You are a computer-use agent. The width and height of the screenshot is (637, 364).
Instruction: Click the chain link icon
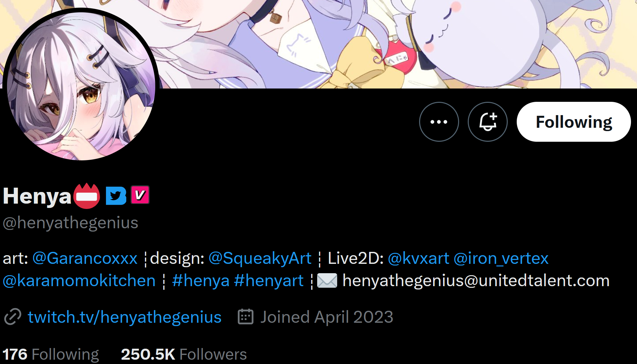point(13,316)
